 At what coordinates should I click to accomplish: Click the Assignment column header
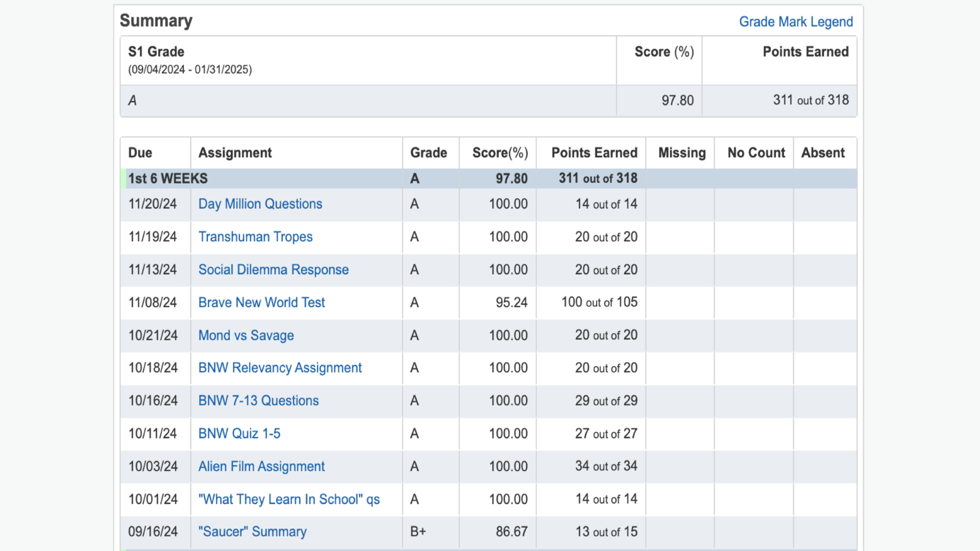coord(235,153)
